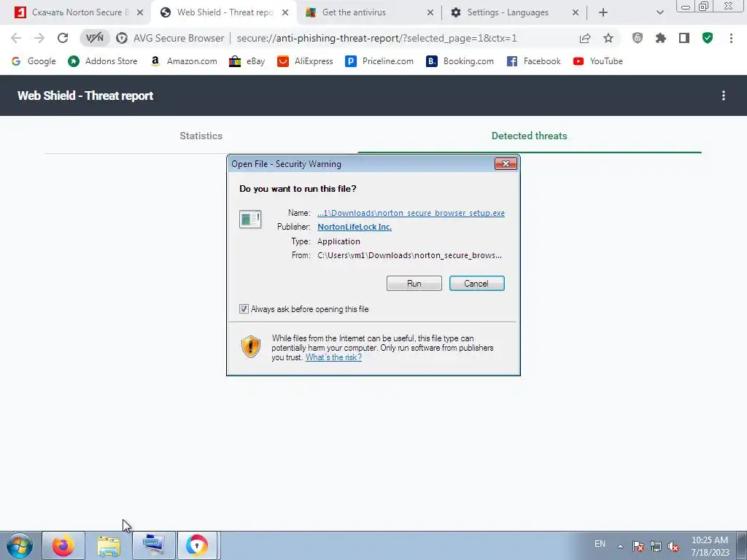Open the eBay bookmark
This screenshot has width=747, height=560.
click(x=247, y=61)
